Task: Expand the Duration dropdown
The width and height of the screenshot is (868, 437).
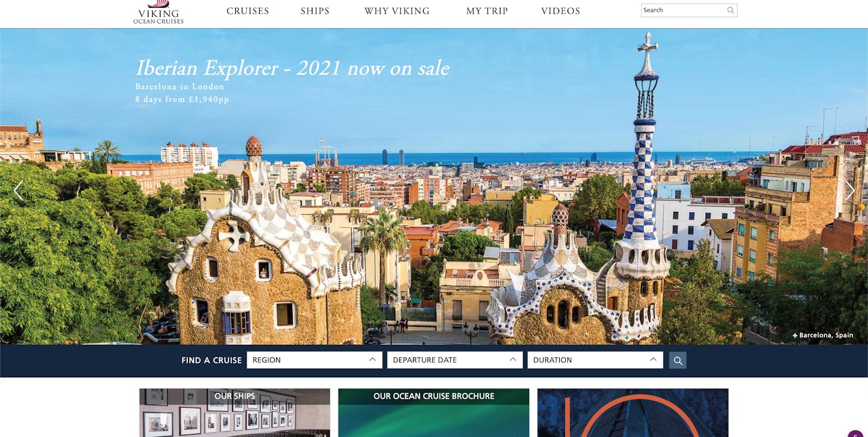Action: tap(595, 360)
